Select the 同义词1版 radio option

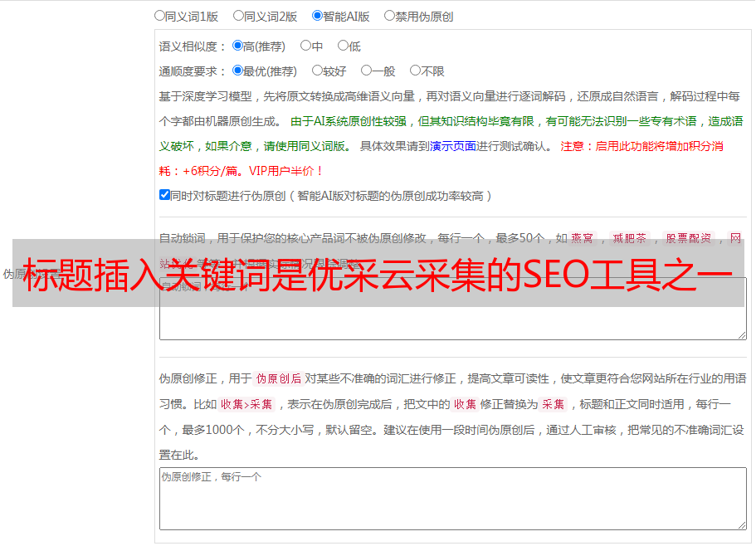point(159,16)
